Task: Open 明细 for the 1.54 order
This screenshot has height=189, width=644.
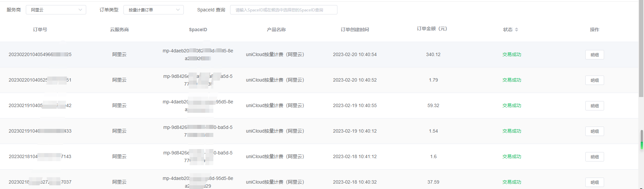Action: pyautogui.click(x=594, y=131)
